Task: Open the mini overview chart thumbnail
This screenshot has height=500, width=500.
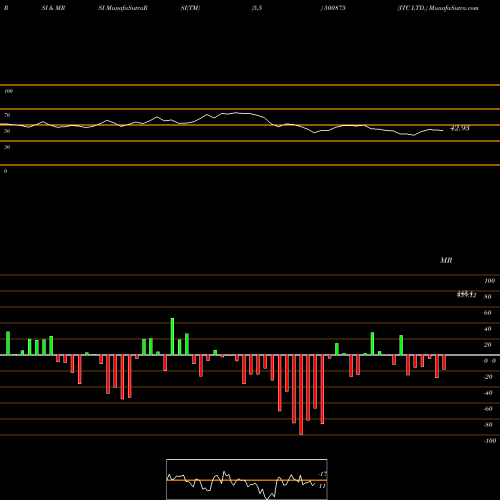Action: pyautogui.click(x=247, y=479)
